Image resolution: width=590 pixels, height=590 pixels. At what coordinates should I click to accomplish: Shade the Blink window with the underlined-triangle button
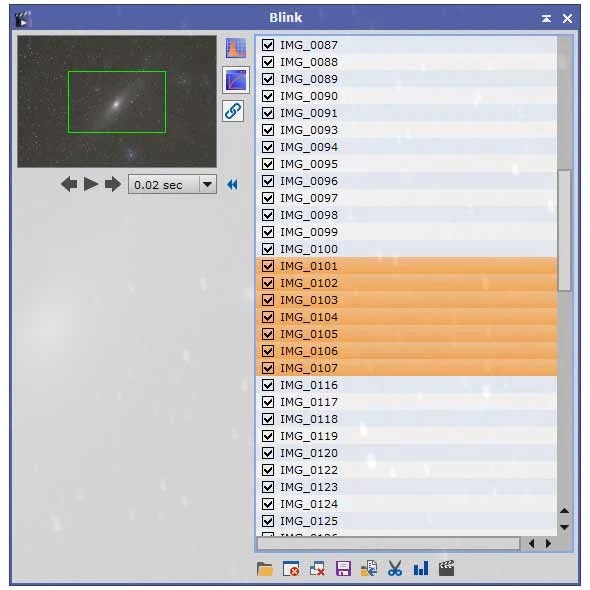point(546,18)
